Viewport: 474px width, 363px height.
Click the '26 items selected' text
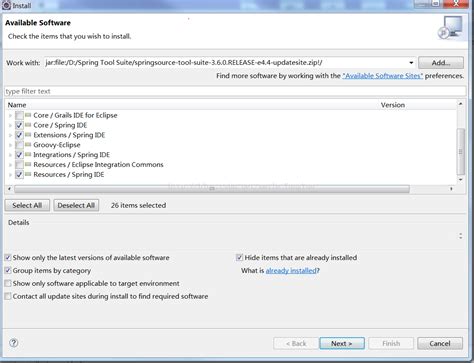[138, 205]
